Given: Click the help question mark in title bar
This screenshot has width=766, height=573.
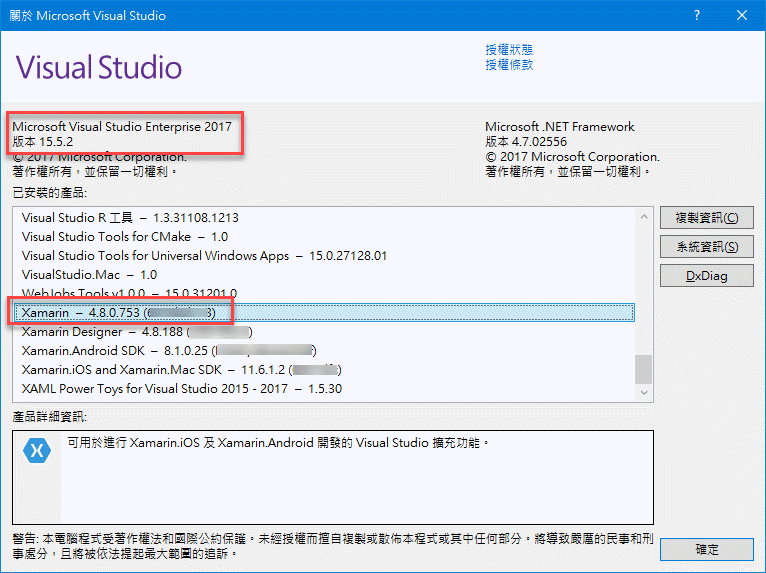Looking at the screenshot, I should tap(697, 15).
